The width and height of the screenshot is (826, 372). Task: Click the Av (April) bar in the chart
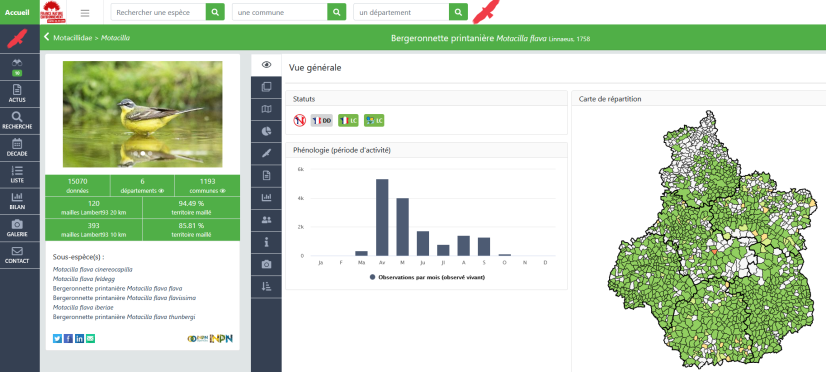tap(382, 217)
